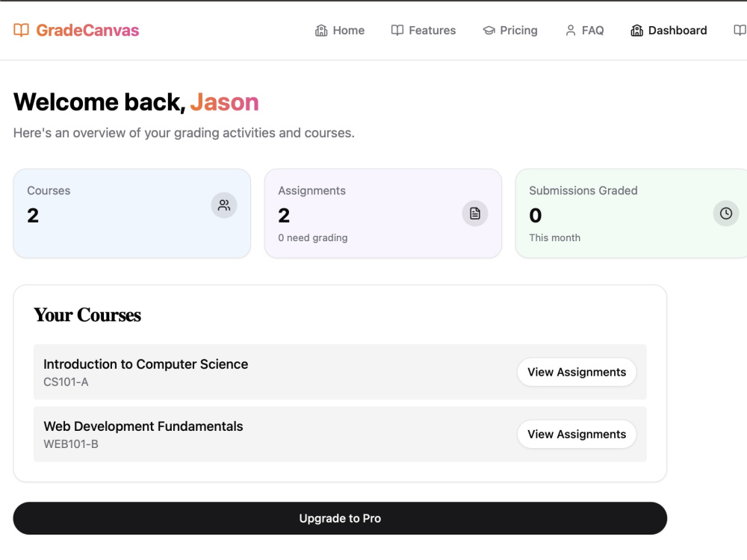This screenshot has height=560, width=747.
Task: Click the Submissions Graded clock icon
Action: pyautogui.click(x=725, y=214)
